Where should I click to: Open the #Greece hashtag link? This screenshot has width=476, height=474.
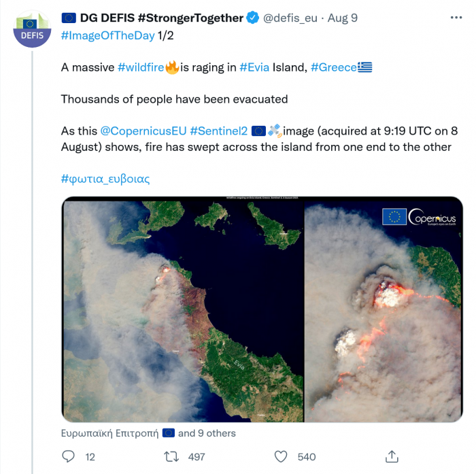point(333,67)
